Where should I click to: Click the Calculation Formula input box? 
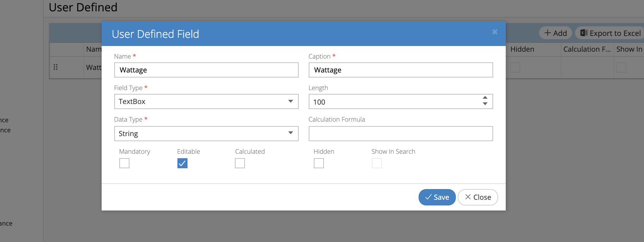click(401, 134)
